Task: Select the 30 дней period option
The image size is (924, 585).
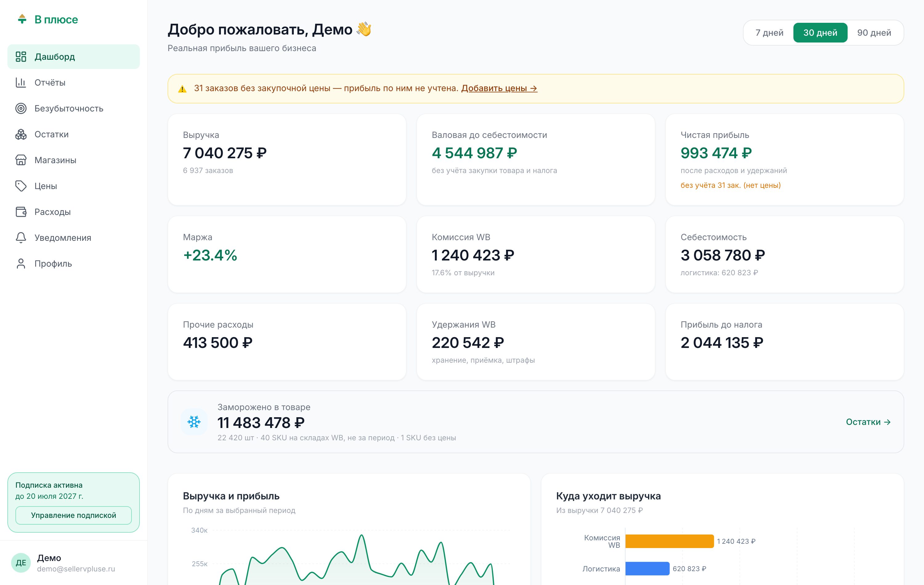Action: (x=821, y=33)
